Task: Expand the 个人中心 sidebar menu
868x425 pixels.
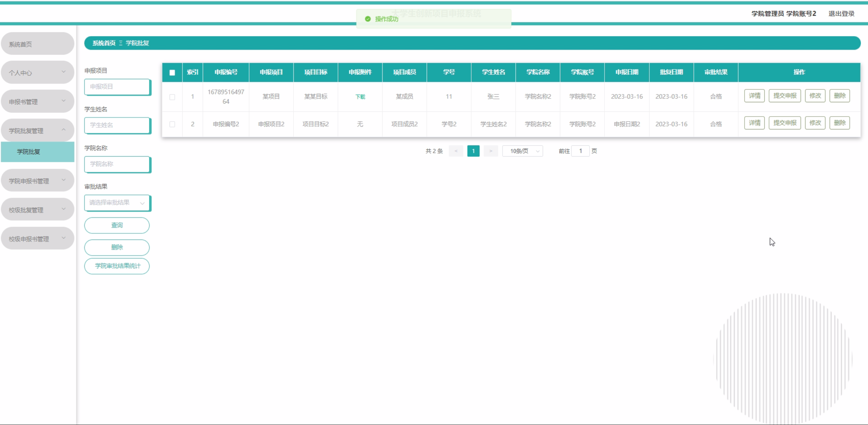Action: pyautogui.click(x=37, y=72)
